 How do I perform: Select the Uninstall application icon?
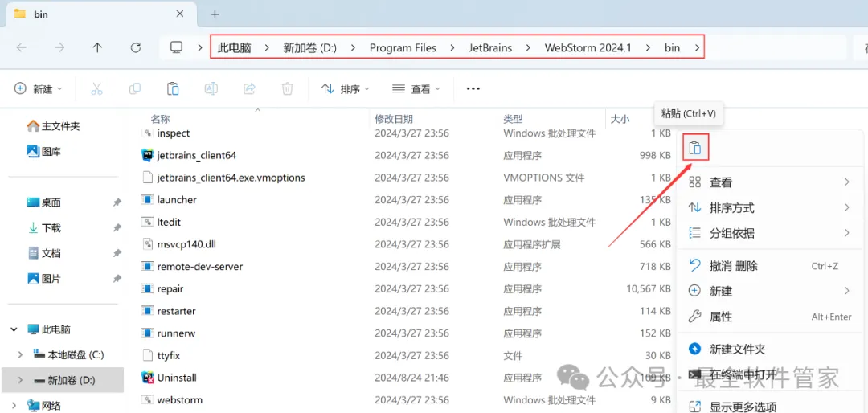point(147,378)
